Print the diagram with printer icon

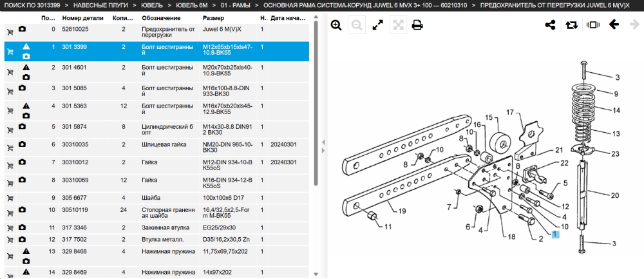[417, 25]
